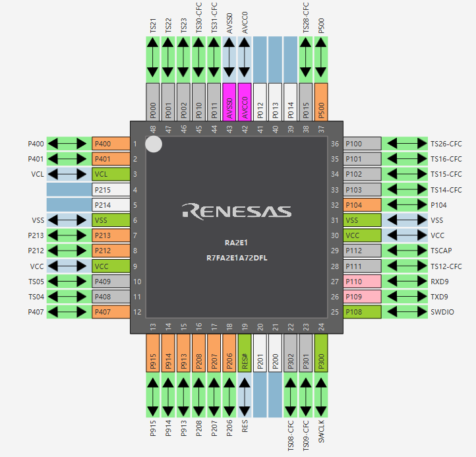
Task: Choose the gray P102 pin box
Action: point(363,174)
